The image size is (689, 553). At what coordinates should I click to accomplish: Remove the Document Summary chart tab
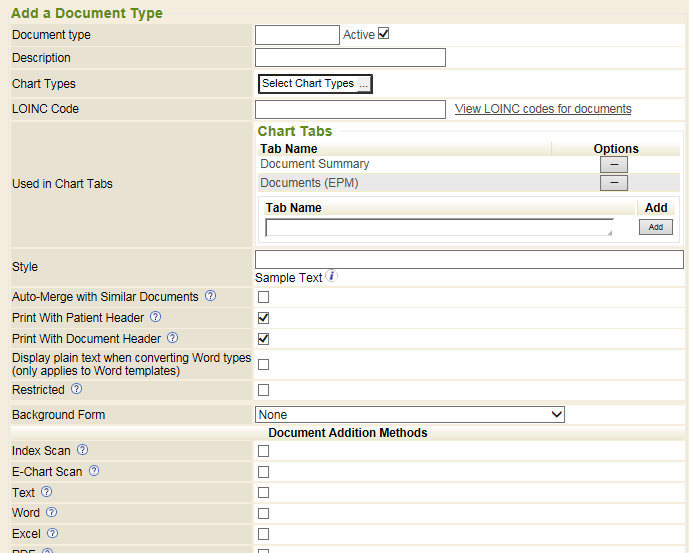click(613, 164)
